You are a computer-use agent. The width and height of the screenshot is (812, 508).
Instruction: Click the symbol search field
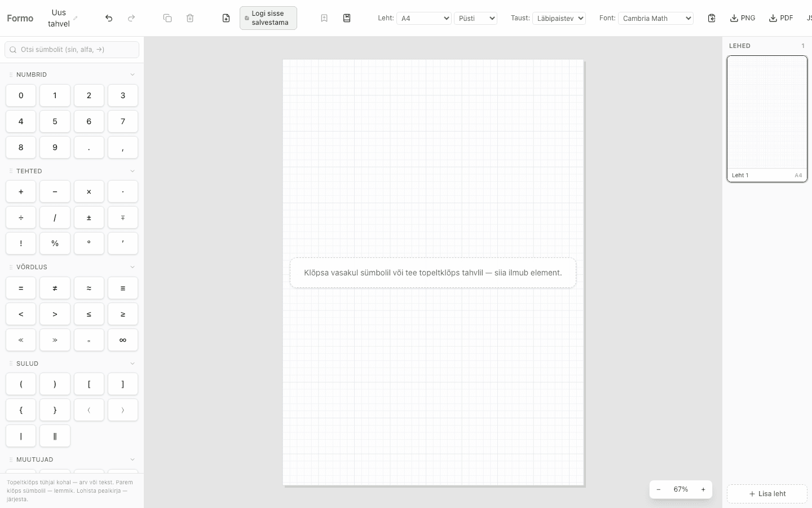tap(72, 50)
